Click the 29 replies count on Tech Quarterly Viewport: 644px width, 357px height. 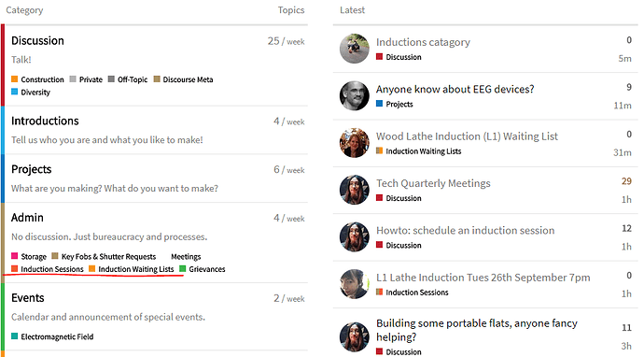click(626, 181)
